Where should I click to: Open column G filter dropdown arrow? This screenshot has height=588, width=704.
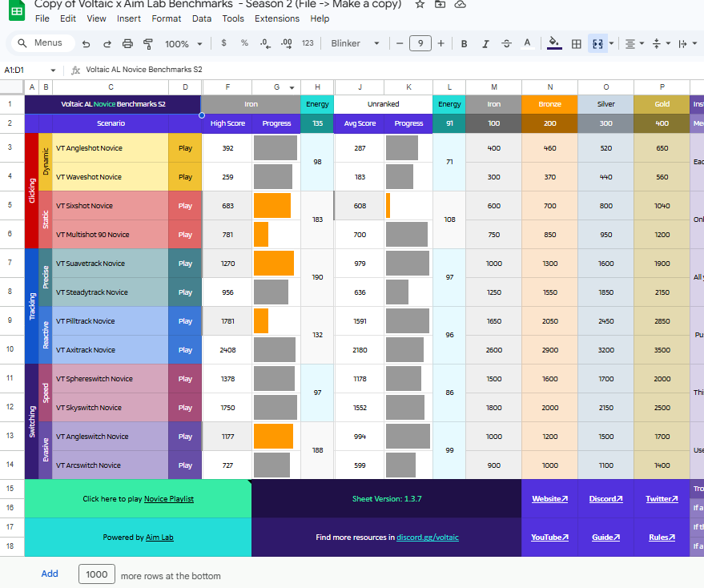292,87
